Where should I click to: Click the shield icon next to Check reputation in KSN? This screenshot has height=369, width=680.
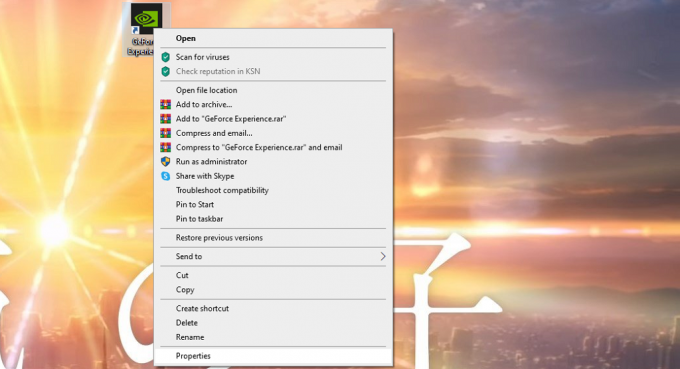click(x=166, y=72)
